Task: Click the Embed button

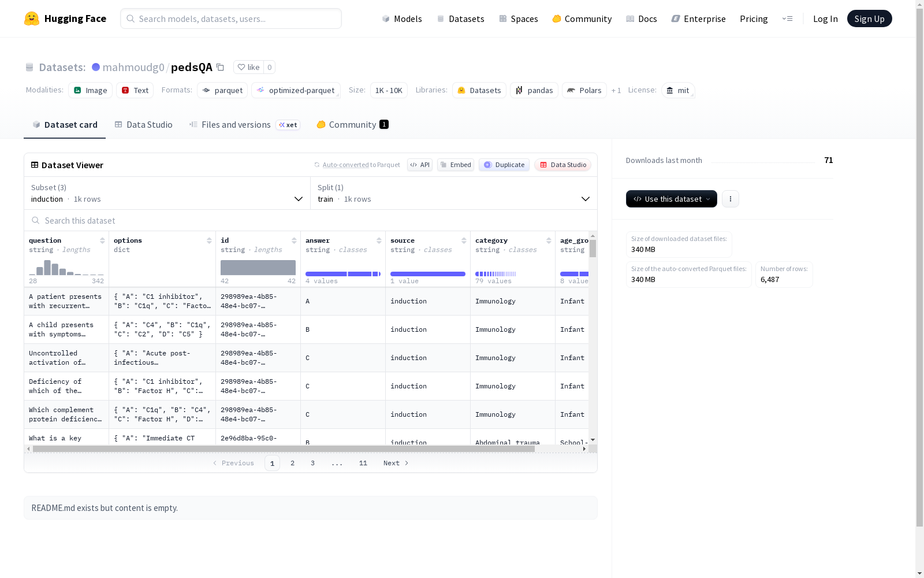Action: tap(456, 165)
